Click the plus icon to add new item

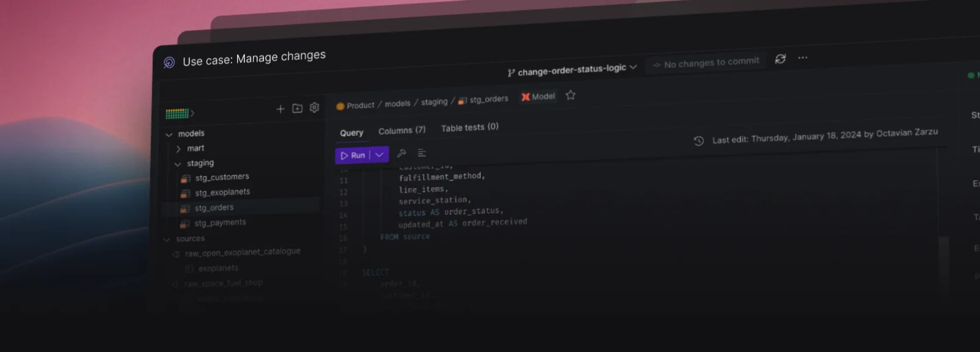point(280,109)
